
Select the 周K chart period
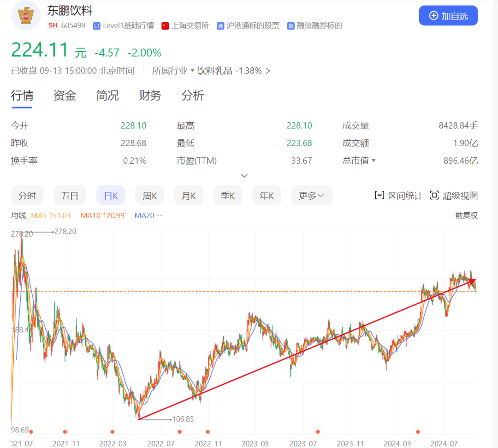149,196
